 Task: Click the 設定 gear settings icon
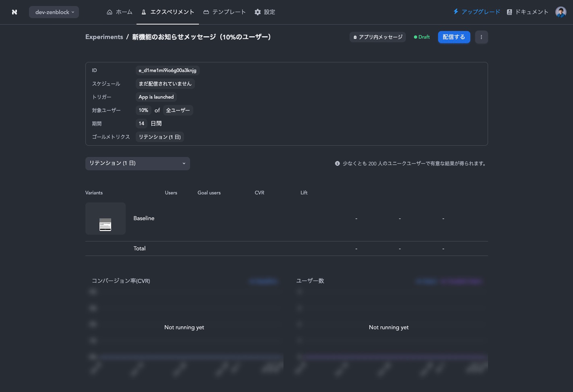[258, 12]
